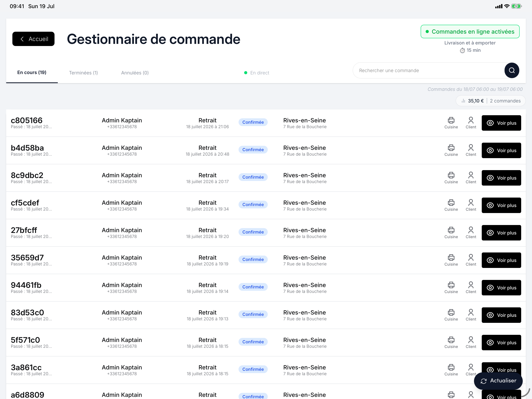The height and width of the screenshot is (399, 532).
Task: Click the '18 juillet 2026 à 21:06' pickup time
Action: point(207,127)
